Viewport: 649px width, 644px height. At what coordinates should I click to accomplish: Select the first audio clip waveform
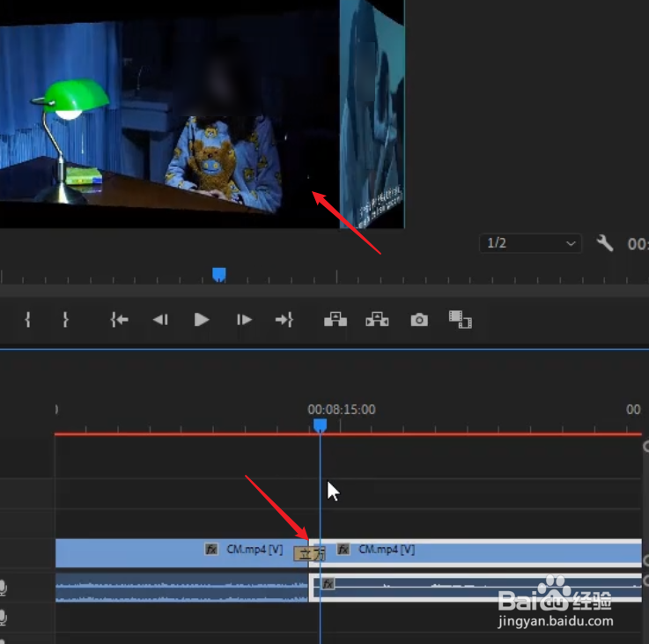182,588
